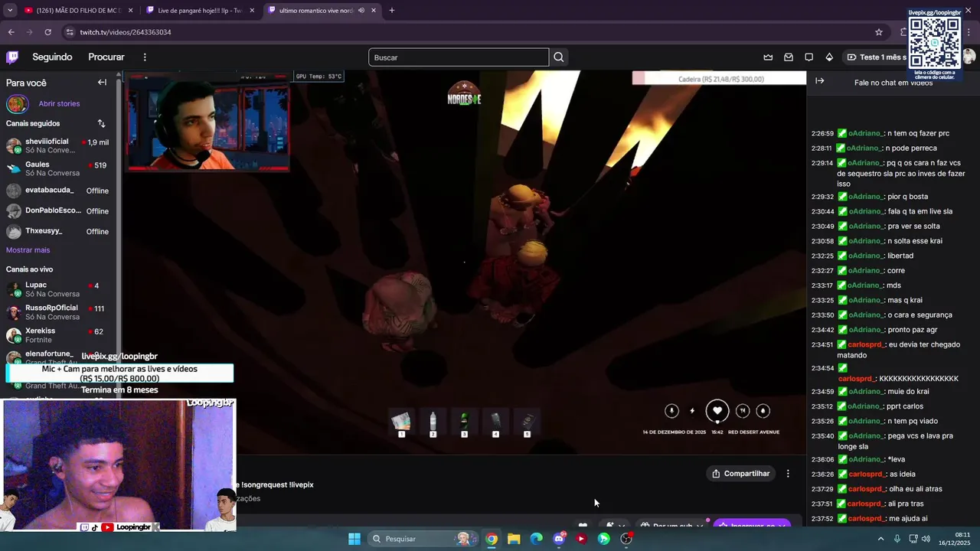This screenshot has height=551, width=980.
Task: Reload the current page
Action: [47, 32]
